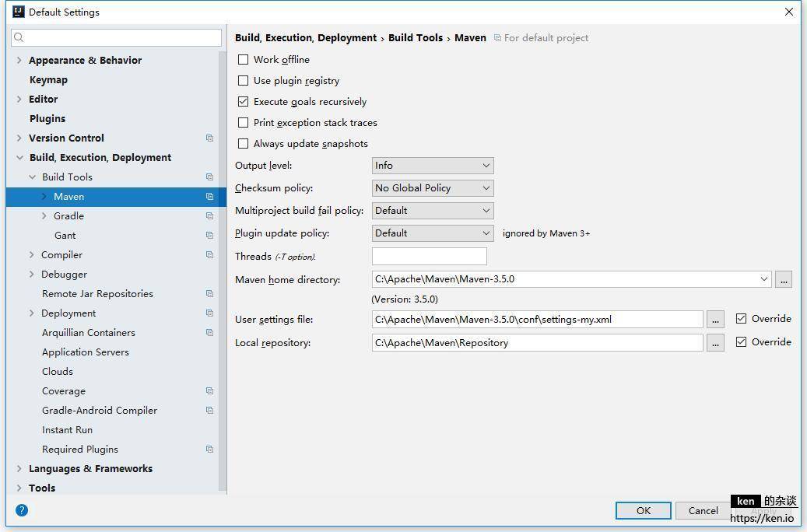Screen dimensions: 807x532
Task: Click project-level icon next to Gant
Action: tap(209, 235)
